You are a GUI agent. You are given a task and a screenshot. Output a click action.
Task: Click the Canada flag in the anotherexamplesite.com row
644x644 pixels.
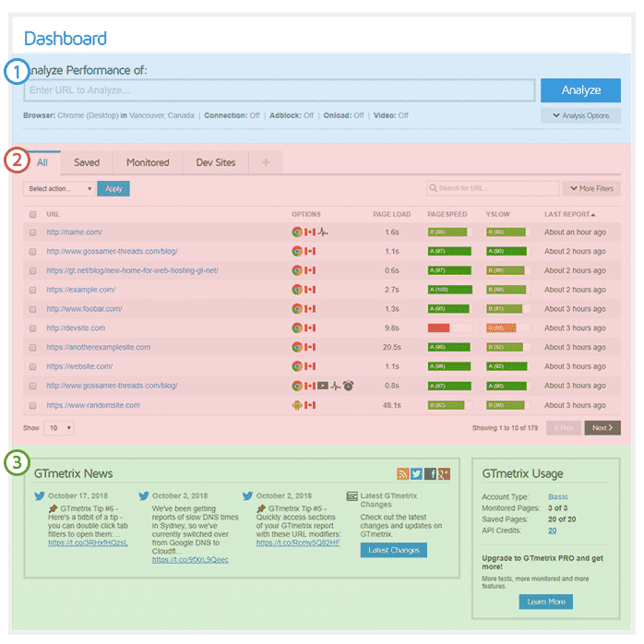pos(310,347)
